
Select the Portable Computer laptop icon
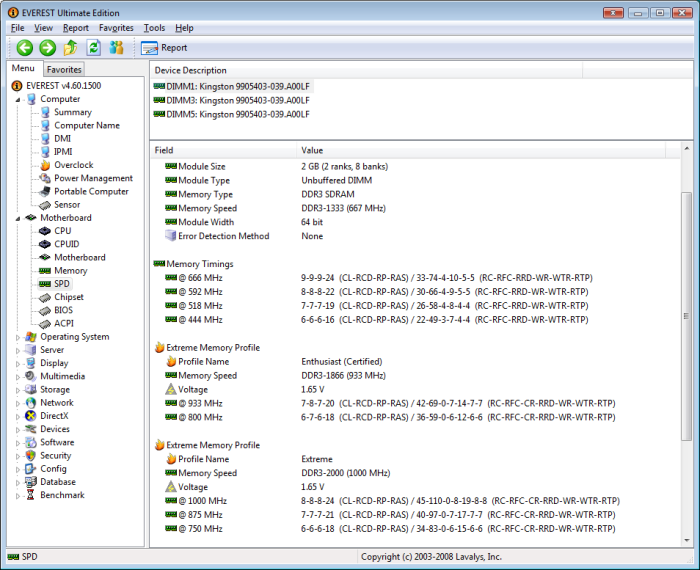pos(45,191)
